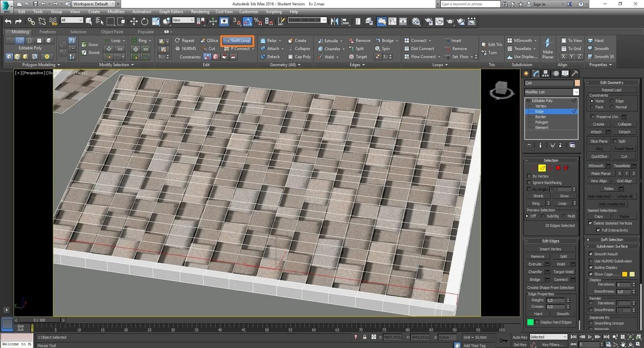The height and width of the screenshot is (348, 644).
Task: Click the MSmooth ribbon tool
Action: pos(522,40)
